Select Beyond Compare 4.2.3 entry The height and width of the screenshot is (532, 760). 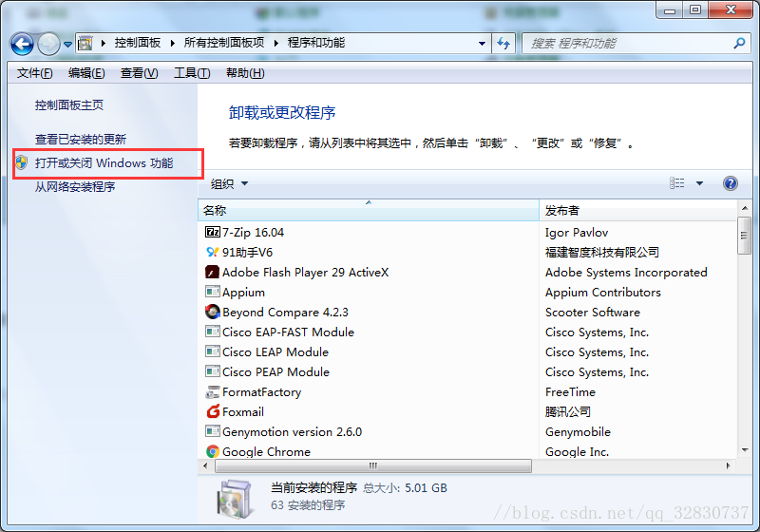[x=285, y=313]
